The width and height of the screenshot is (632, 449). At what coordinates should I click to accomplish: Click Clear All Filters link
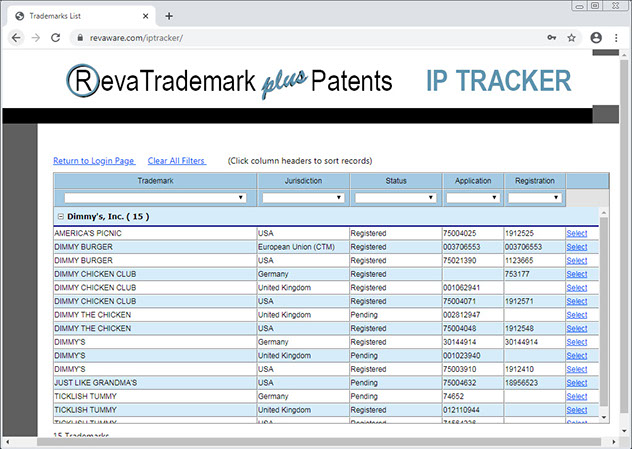(176, 160)
